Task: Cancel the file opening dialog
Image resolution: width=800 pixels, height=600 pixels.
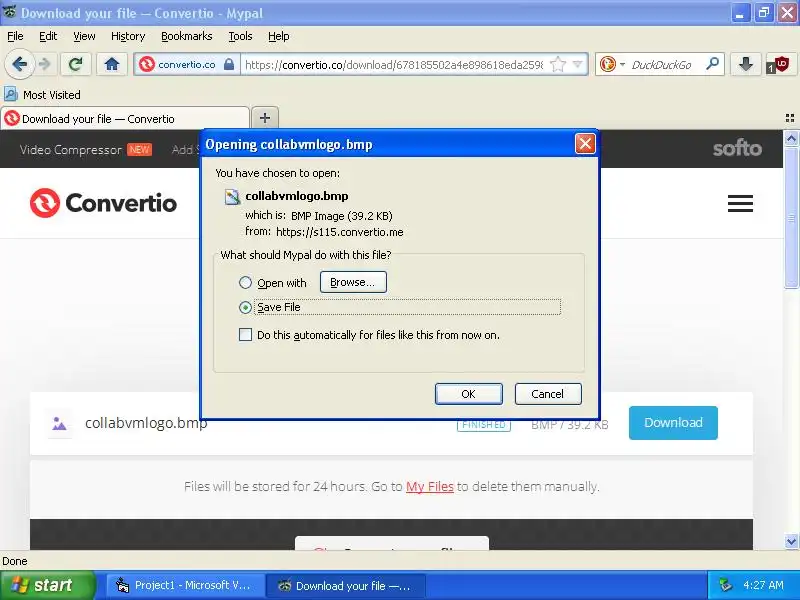Action: (x=548, y=394)
